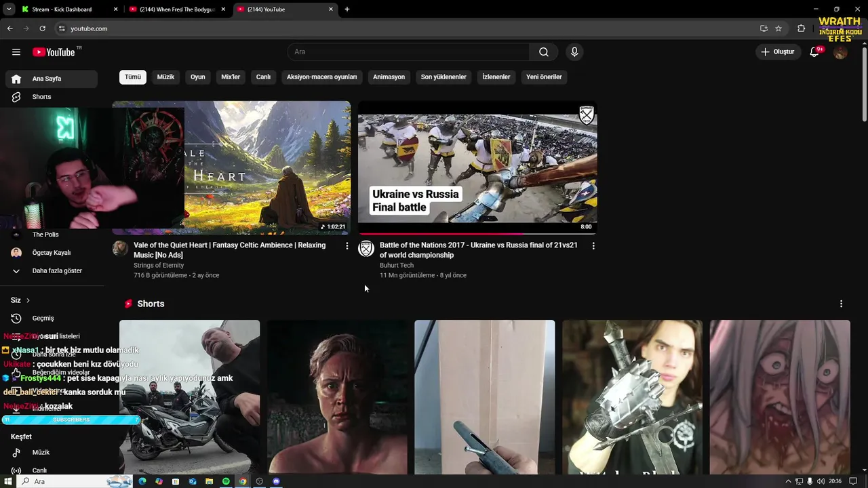
Task: Open Shorts shelf three-dot menu
Action: 842,304
